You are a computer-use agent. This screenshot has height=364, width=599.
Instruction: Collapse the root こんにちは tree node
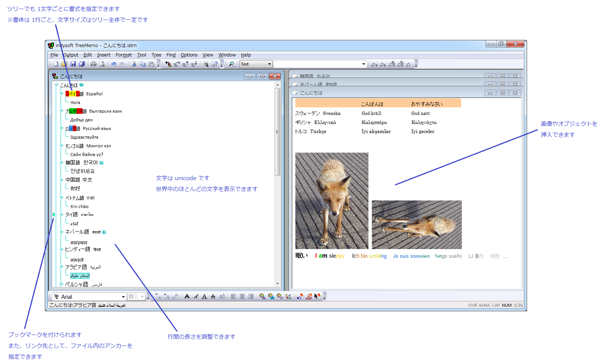57,85
